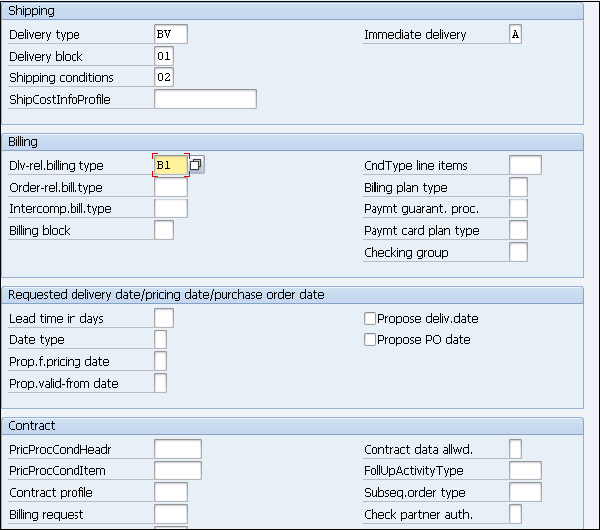Click the PricProcCondHeadr input field
The width and height of the screenshot is (600, 530).
[x=178, y=449]
